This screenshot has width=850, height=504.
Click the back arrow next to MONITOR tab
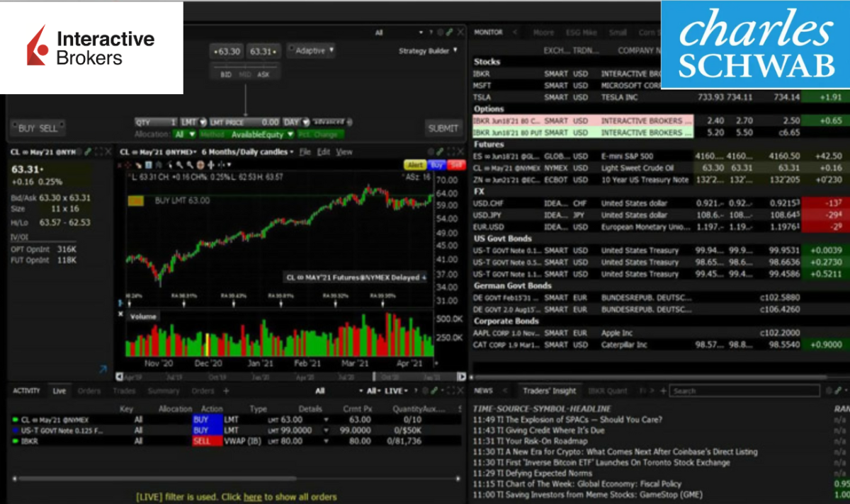point(515,32)
